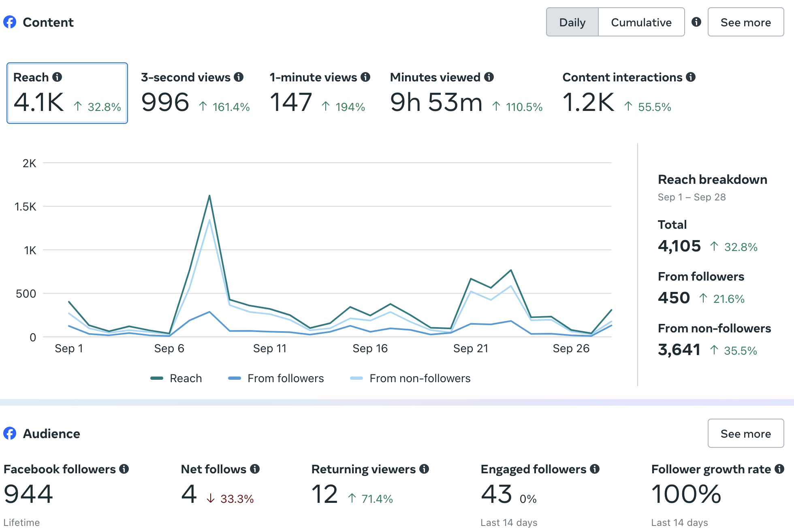Click info icon beside Net follows
Image resolution: width=794 pixels, height=532 pixels.
click(255, 469)
